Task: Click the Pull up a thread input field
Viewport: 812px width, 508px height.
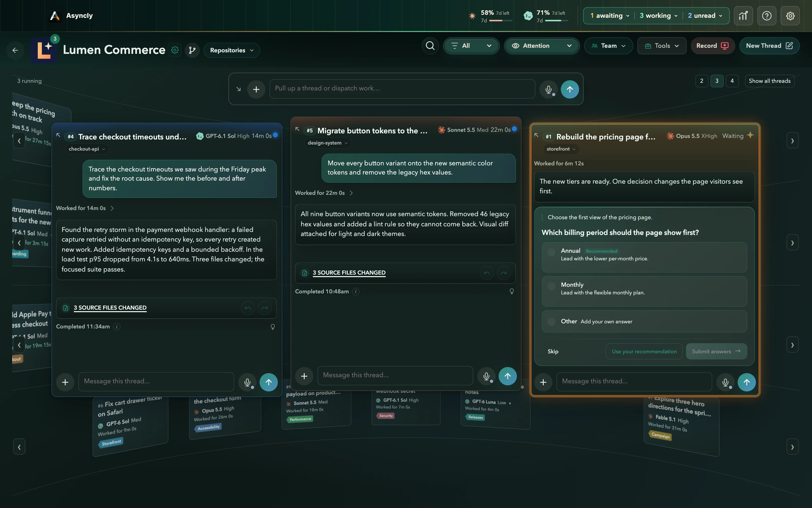Action: 402,89
